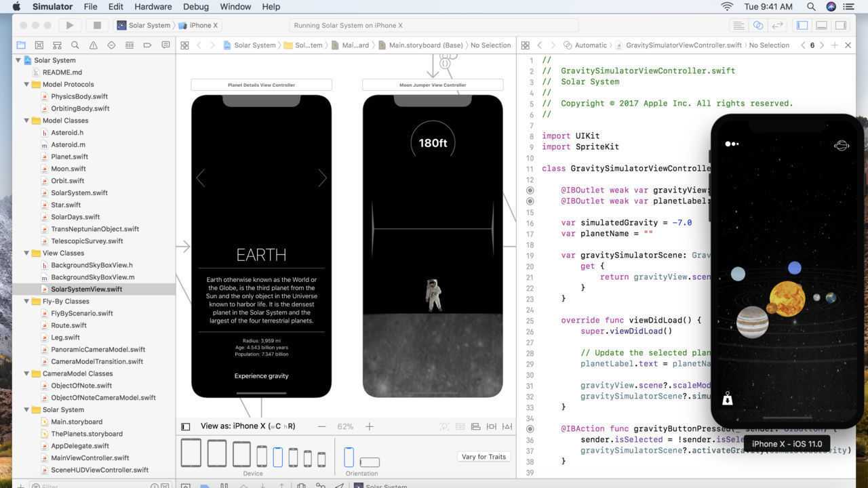Click the Vary for Traits button
The image size is (868, 488).
(484, 457)
